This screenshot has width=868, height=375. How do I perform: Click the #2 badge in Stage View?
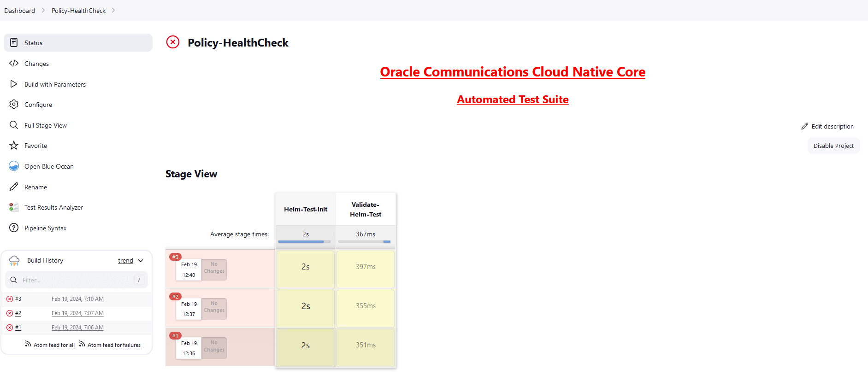click(x=175, y=296)
